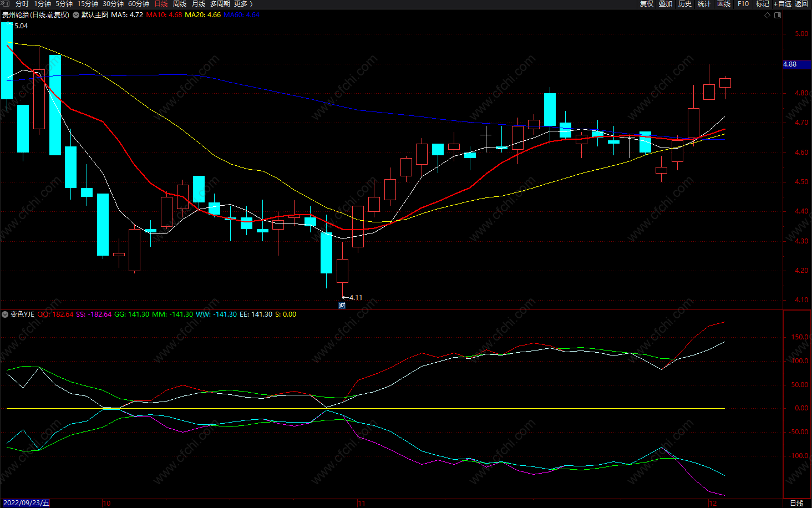Click the S: 0.00 indicator value
The image size is (812, 508).
pyautogui.click(x=286, y=314)
